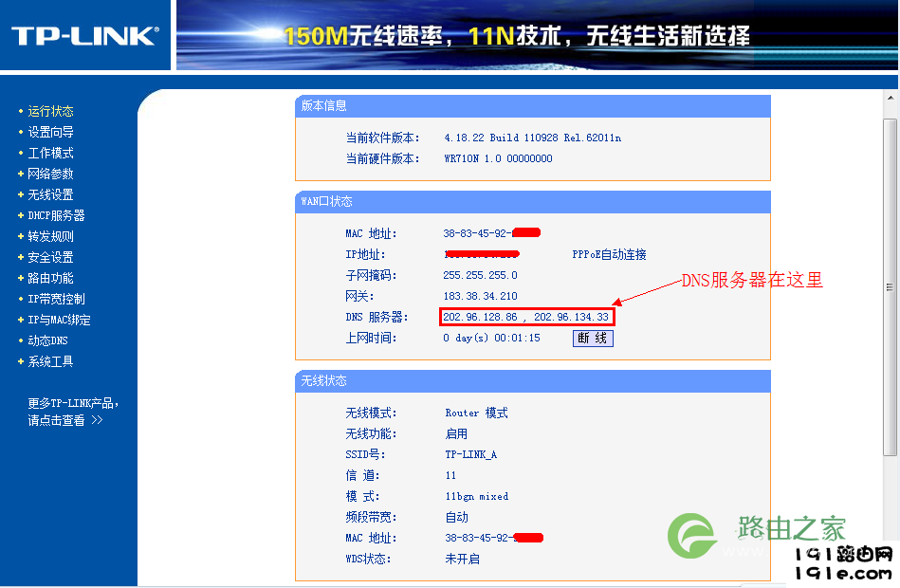Click the 150M无线速率 banner image
The image size is (900, 588).
[x=536, y=35]
